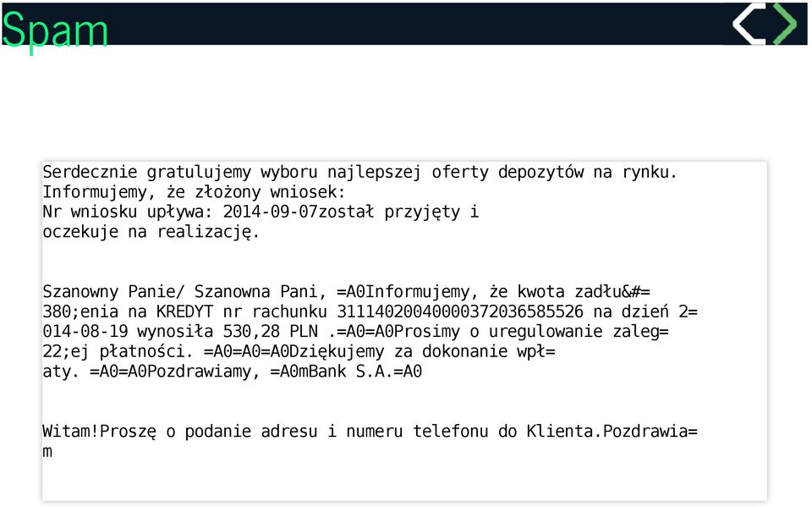Click the green right chevron icon
The image size is (812, 507).
785,24
